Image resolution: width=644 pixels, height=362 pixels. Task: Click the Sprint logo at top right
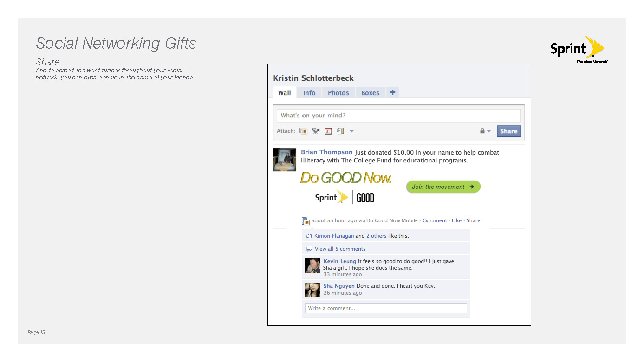[x=579, y=49]
